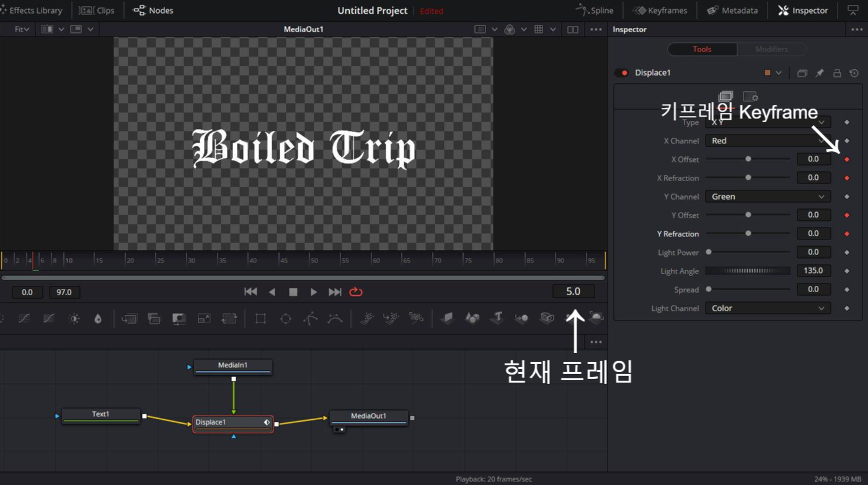Toggle keyframe on Spread
This screenshot has height=485, width=868.
coord(847,290)
